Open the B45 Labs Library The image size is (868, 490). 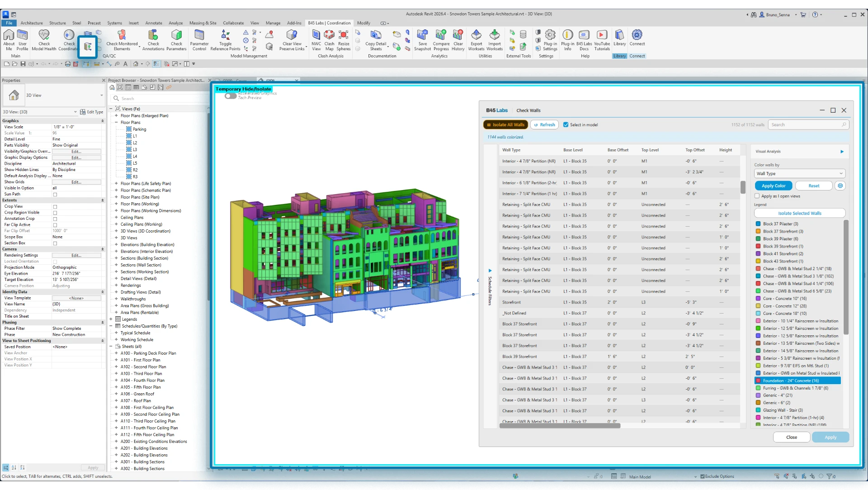619,38
